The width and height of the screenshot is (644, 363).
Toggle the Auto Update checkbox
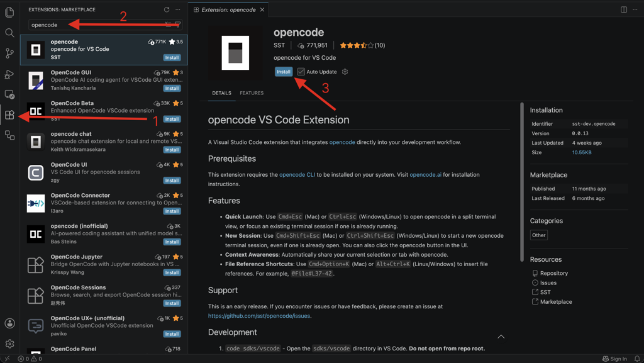click(301, 72)
